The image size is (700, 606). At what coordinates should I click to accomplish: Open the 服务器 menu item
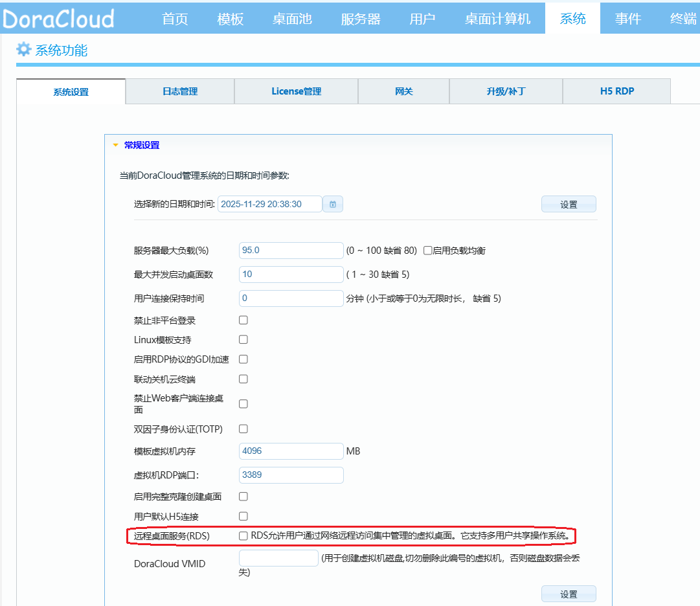click(361, 19)
